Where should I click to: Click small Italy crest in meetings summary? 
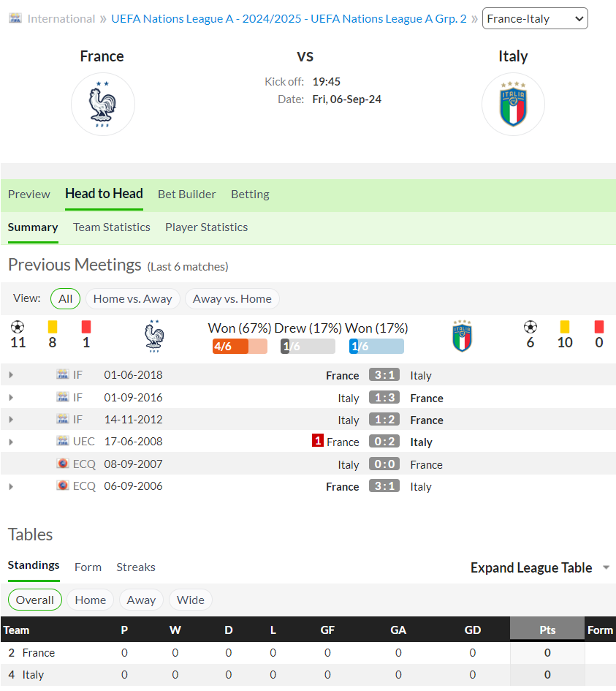(x=462, y=336)
